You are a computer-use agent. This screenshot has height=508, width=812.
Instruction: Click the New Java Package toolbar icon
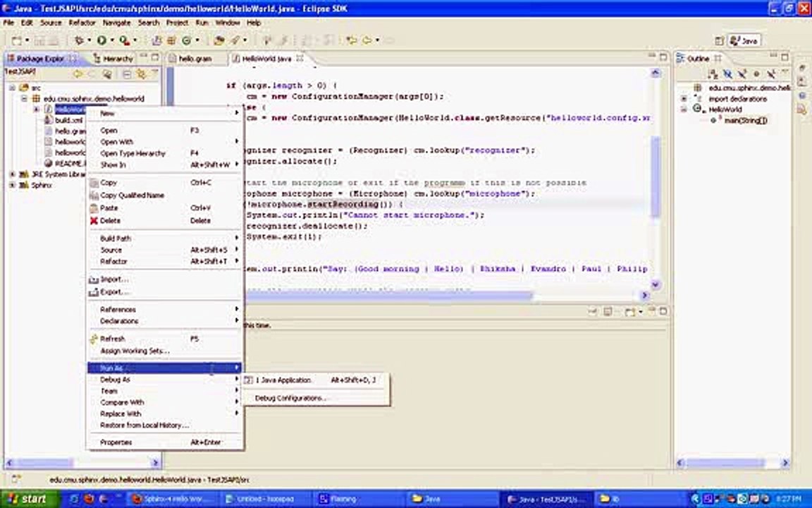[171, 40]
